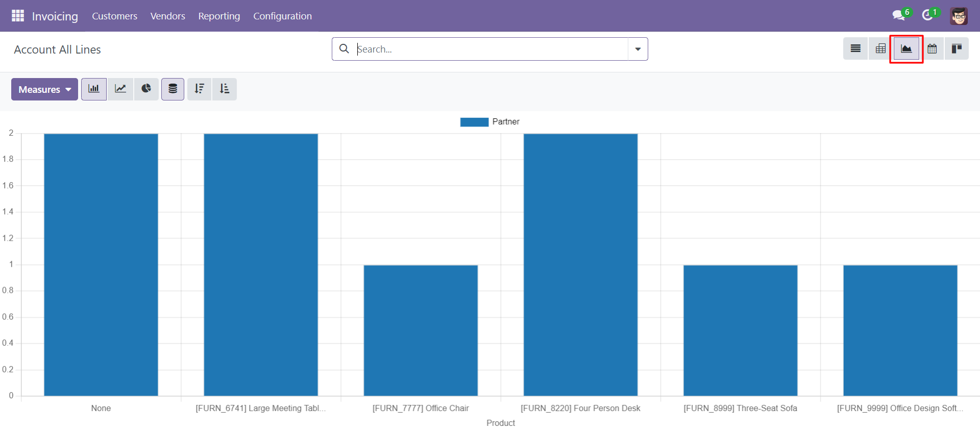Select bar chart mode
The width and height of the screenshot is (980, 431).
(94, 89)
